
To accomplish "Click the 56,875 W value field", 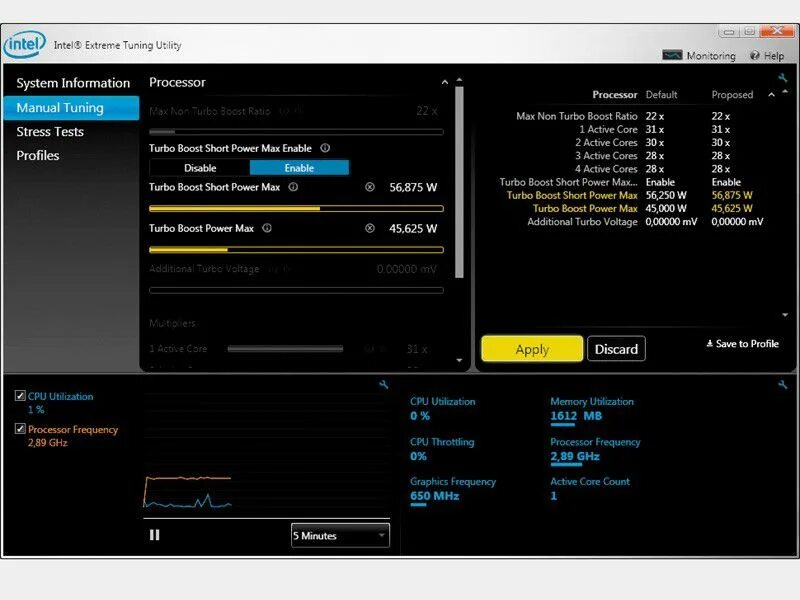I will tap(413, 187).
